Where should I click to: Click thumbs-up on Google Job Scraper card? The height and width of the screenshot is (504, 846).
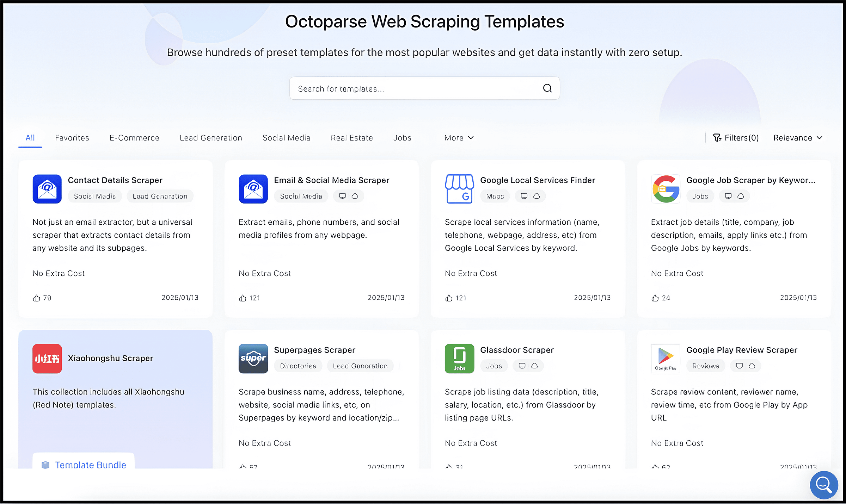[x=655, y=298]
